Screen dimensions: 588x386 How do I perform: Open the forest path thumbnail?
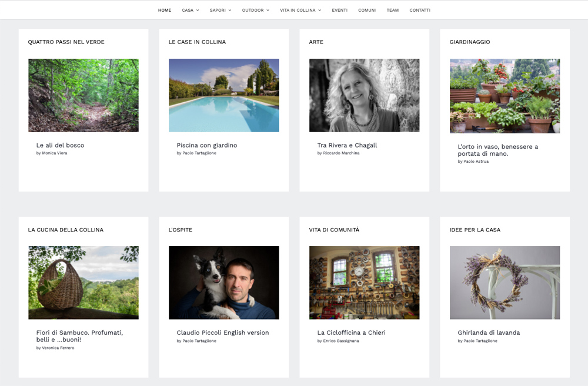[83, 95]
